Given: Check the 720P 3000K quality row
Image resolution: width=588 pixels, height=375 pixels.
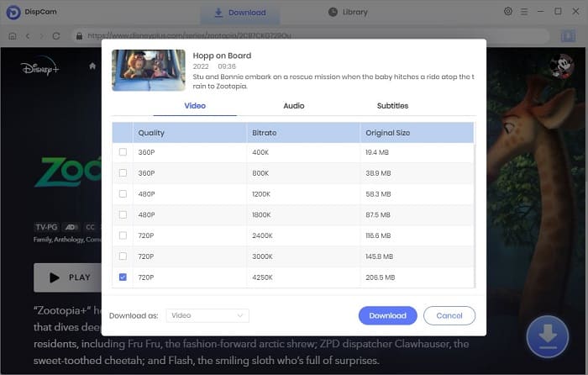Looking at the screenshot, I should pyautogui.click(x=123, y=256).
